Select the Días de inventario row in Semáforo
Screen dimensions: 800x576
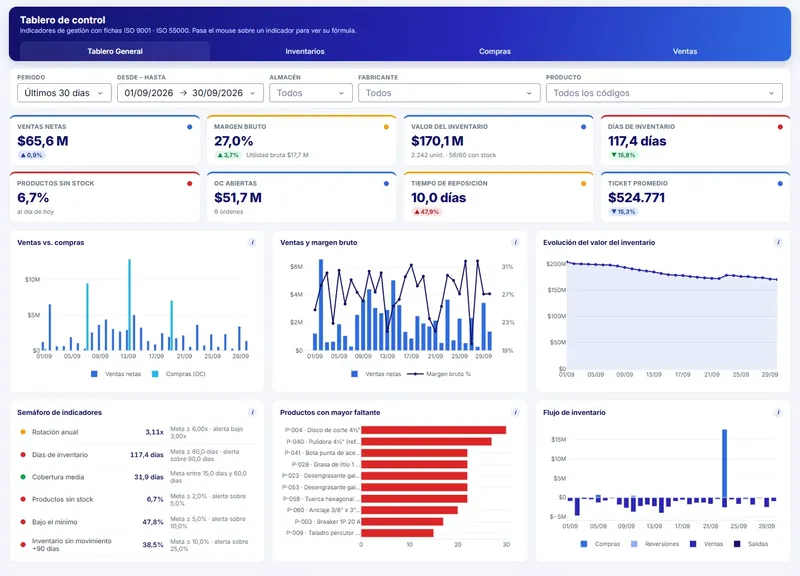coord(137,455)
